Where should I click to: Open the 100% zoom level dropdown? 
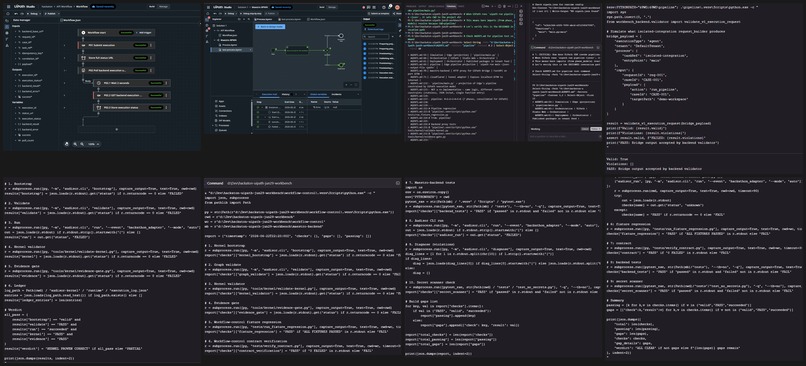click(94, 144)
